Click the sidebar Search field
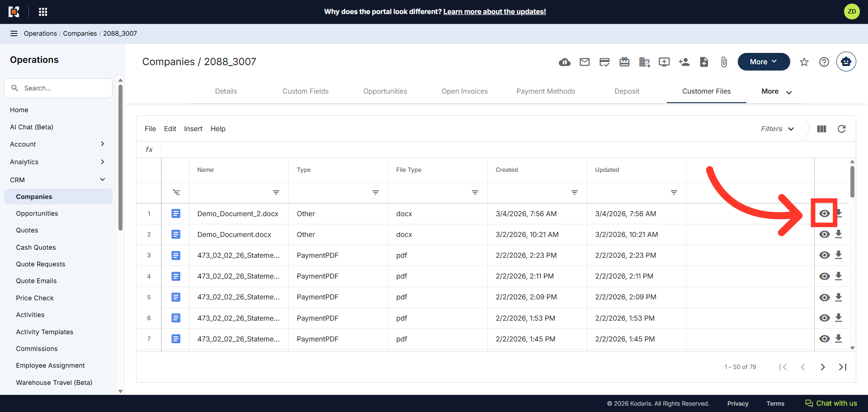 pos(58,88)
